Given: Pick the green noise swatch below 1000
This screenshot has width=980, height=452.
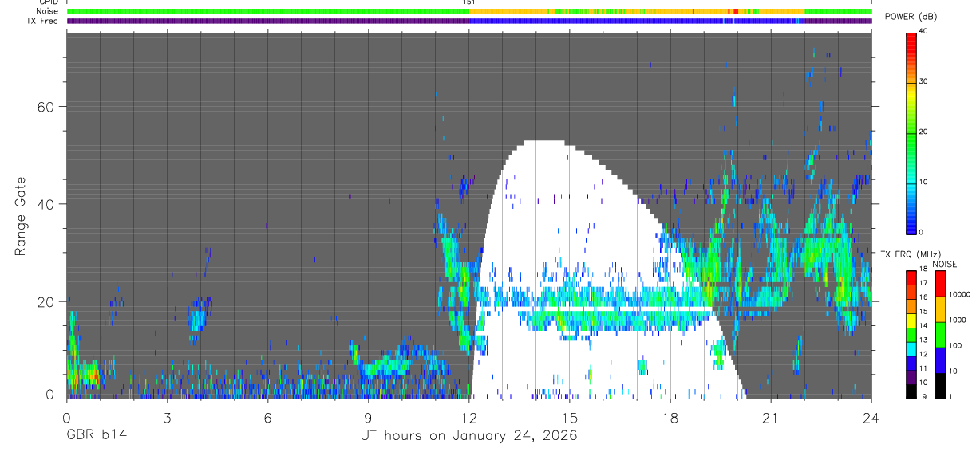Looking at the screenshot, I should coord(940,335).
